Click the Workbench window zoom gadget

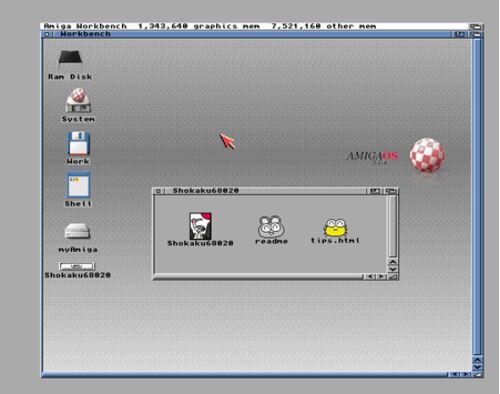pos(459,34)
